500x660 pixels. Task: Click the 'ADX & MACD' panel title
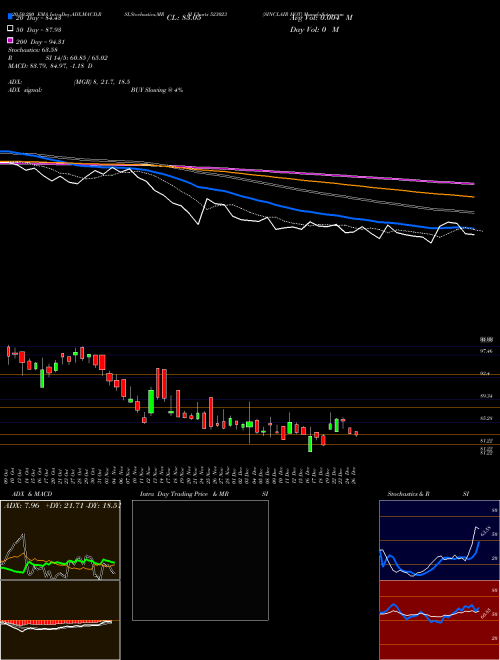point(32,494)
